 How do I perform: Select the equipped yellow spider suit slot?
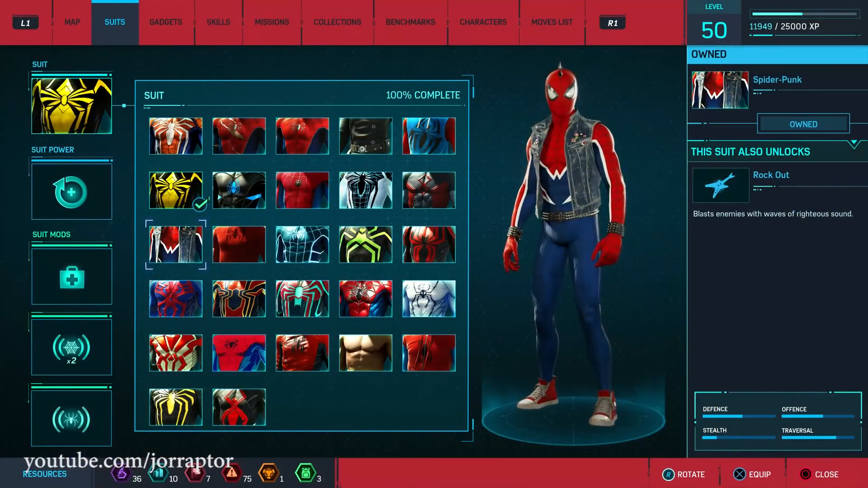click(71, 106)
